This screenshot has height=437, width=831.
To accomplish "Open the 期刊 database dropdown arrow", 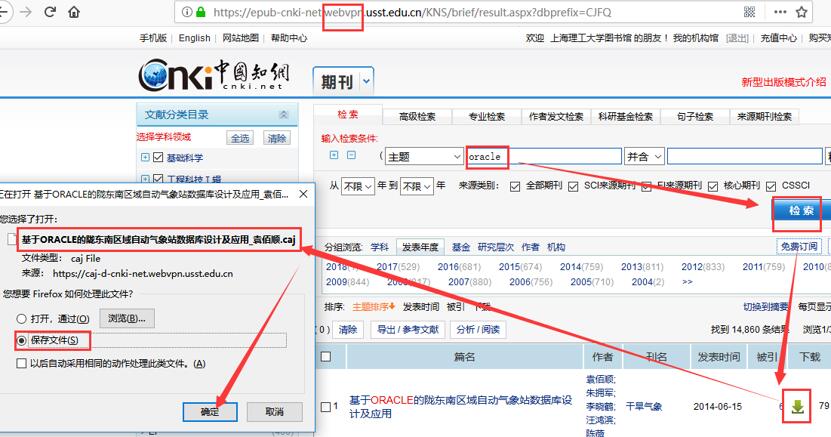I will 366,80.
